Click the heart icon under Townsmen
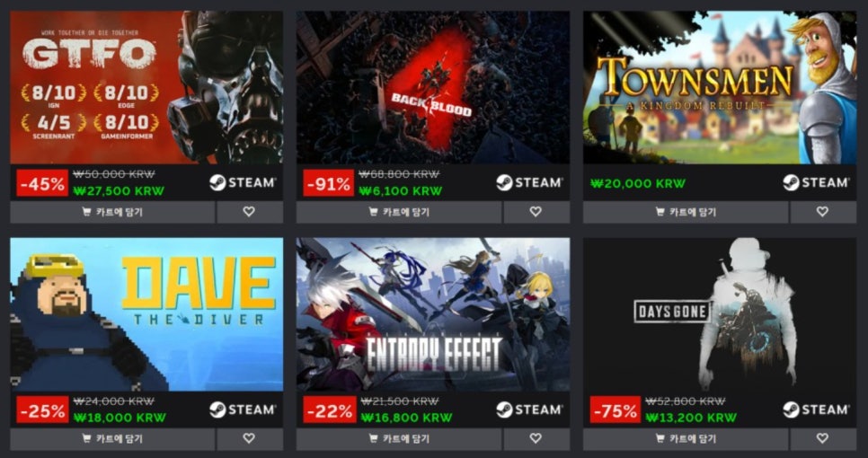This screenshot has width=868, height=458. [822, 212]
